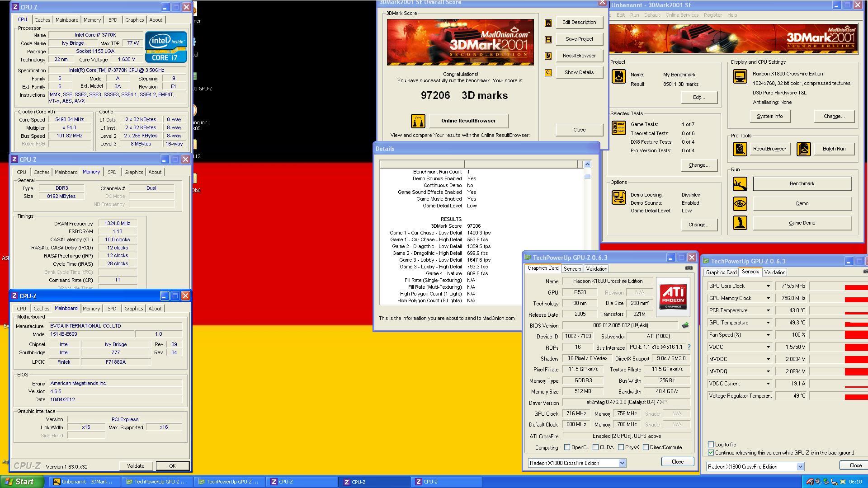Open the VDDC sensor dropdown
The width and height of the screenshot is (868, 488).
click(x=768, y=347)
